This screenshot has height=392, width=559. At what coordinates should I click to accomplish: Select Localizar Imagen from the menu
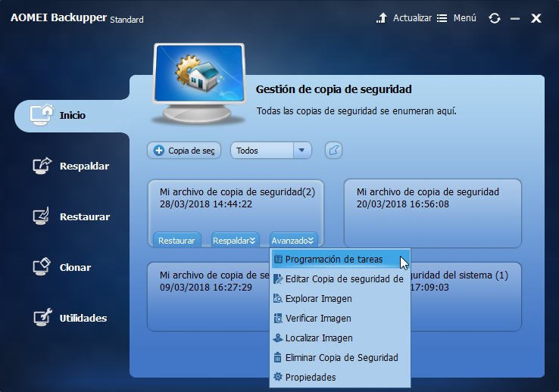tap(340, 338)
